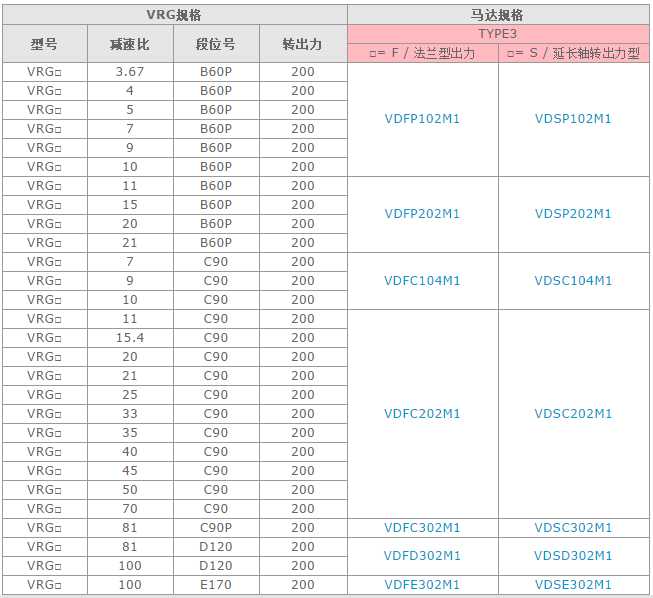Click VRG□ in the E170 row

(x=45, y=585)
